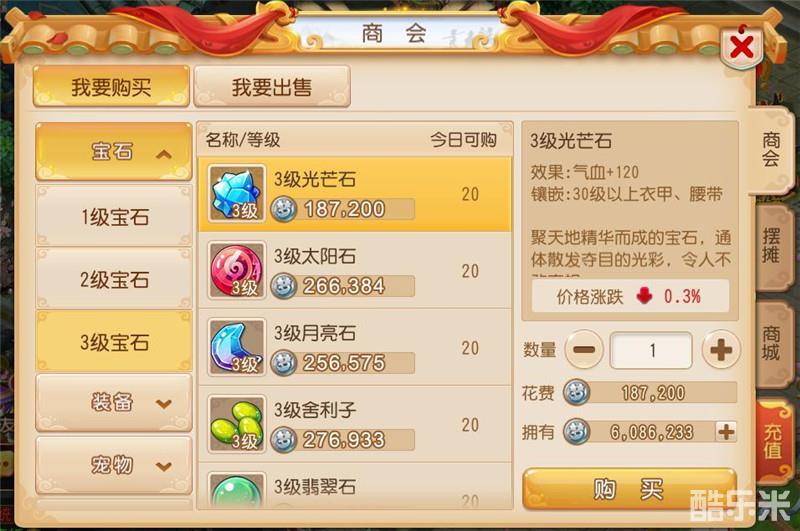This screenshot has width=800, height=531.
Task: Open the 摆摊 side tab
Action: [770, 246]
